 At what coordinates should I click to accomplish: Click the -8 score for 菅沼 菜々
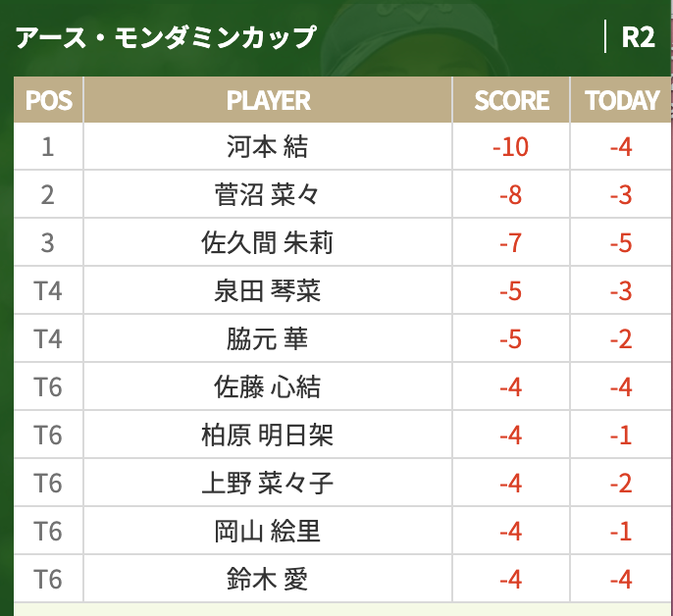(511, 195)
